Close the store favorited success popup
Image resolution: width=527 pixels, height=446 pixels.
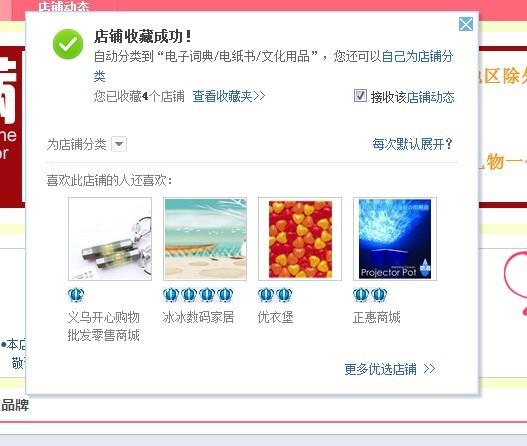[466, 24]
